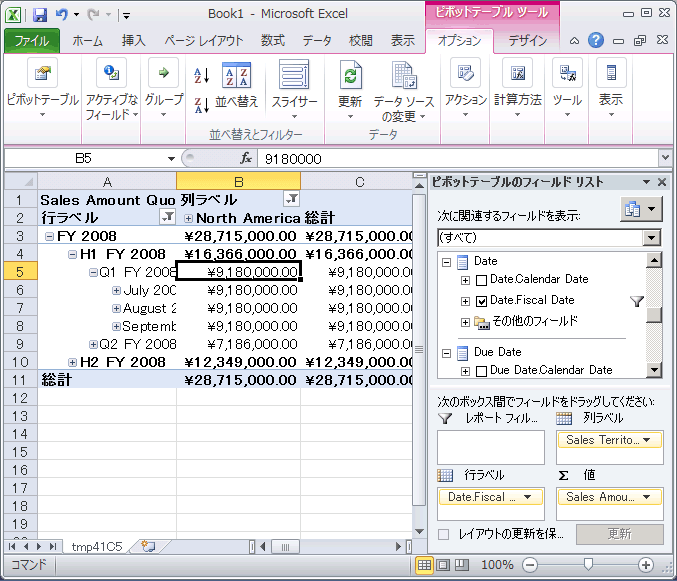The image size is (677, 581).
Task: Click the 更新 button in field list
Action: pyautogui.click(x=620, y=534)
